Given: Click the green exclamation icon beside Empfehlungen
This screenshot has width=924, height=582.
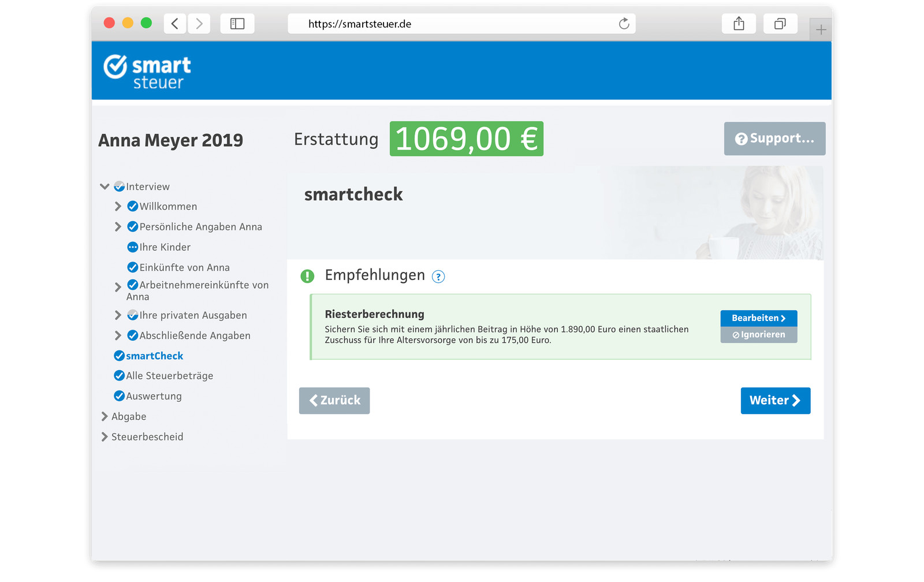Looking at the screenshot, I should (307, 276).
